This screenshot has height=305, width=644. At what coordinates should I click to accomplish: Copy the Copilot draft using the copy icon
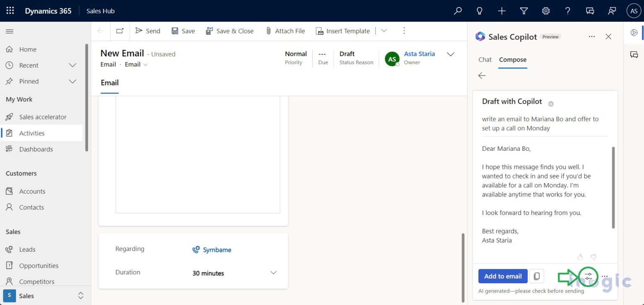point(537,276)
